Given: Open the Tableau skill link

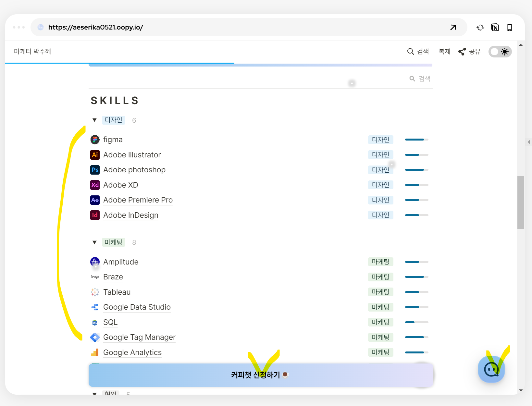Looking at the screenshot, I should point(117,292).
